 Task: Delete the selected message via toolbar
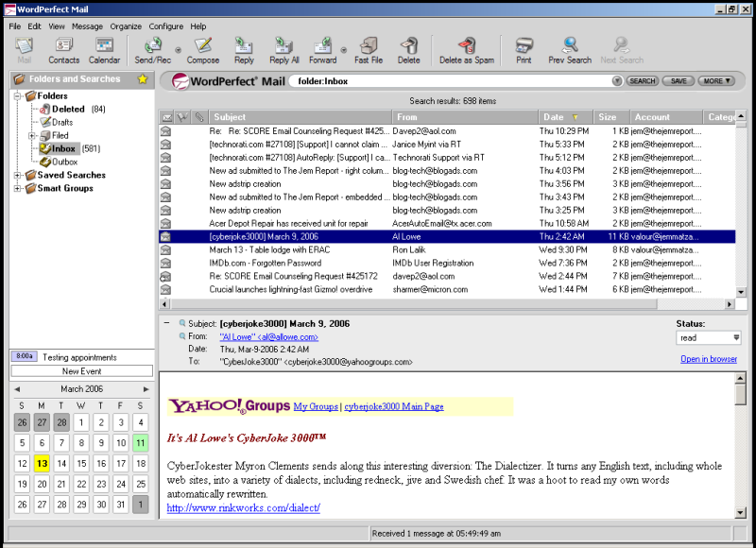point(408,50)
